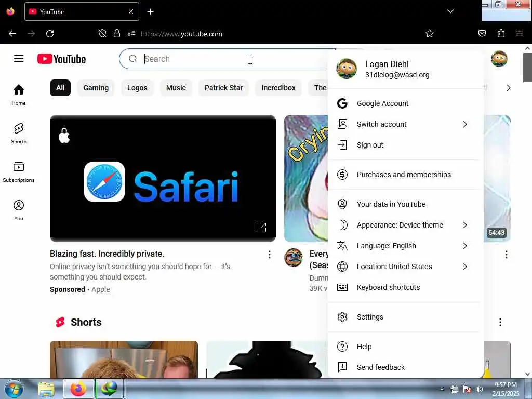Go to Home in the sidebar

[x=19, y=95]
